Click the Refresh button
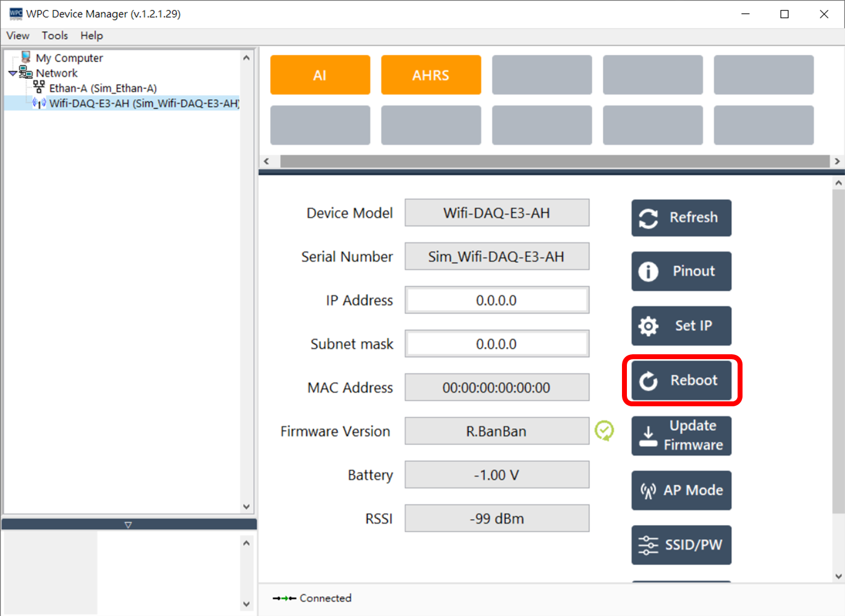845x616 pixels. (x=681, y=217)
